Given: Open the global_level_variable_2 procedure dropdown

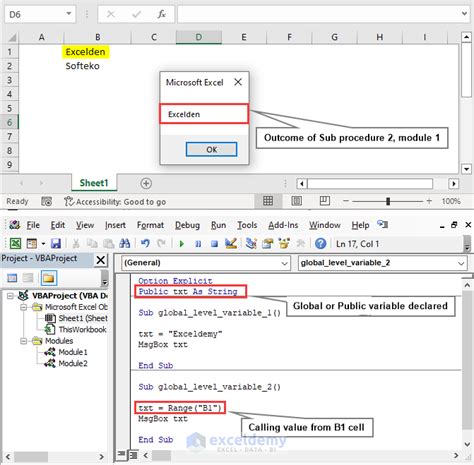Looking at the screenshot, I should (x=382, y=263).
